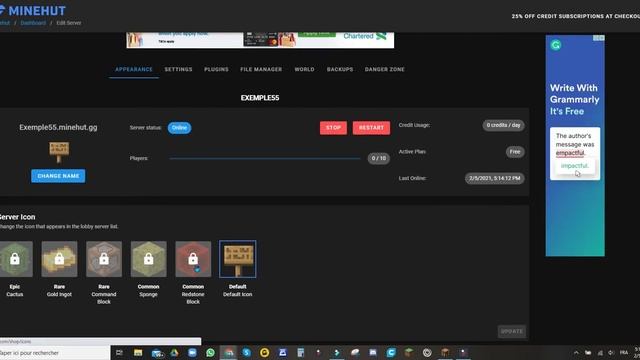The image size is (640, 360).
Task: Click the Minehut logo
Action: (33, 10)
